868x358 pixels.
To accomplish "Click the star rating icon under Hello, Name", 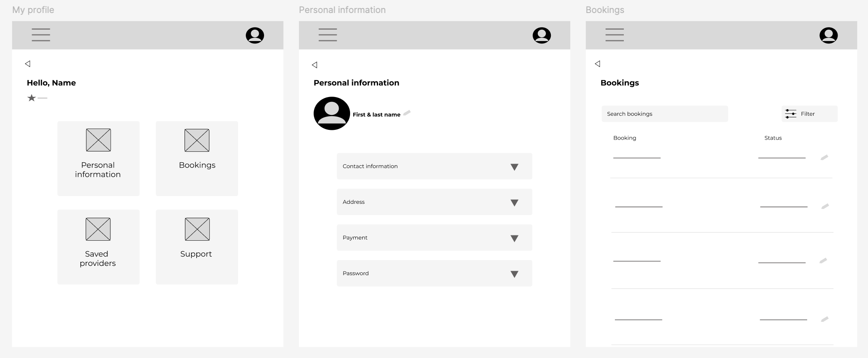I will pyautogui.click(x=32, y=98).
